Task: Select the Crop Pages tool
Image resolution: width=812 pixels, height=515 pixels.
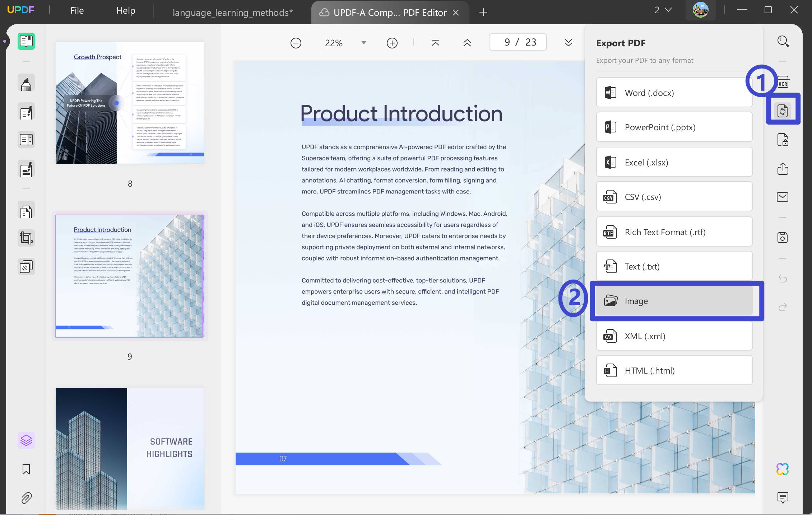Action: pyautogui.click(x=26, y=238)
